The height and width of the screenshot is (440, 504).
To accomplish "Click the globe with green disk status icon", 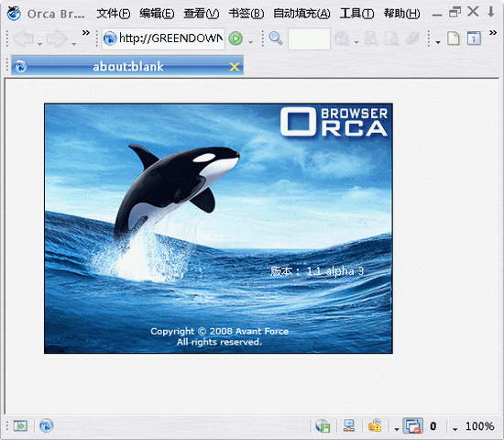I will 323,426.
